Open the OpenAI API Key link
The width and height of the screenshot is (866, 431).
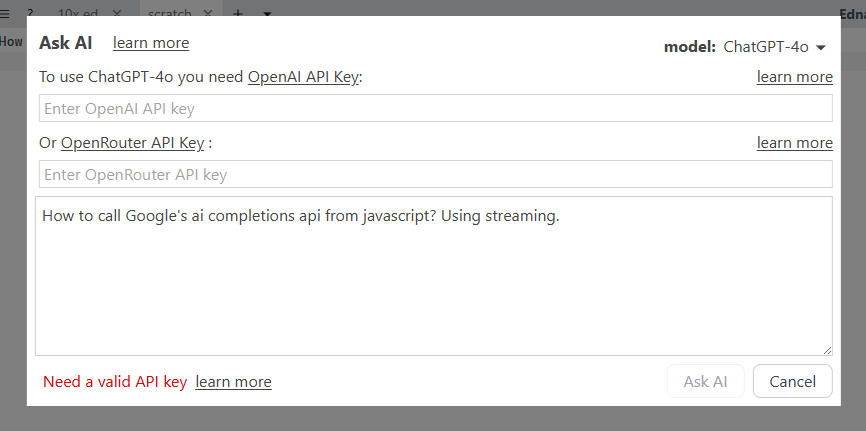coord(303,77)
